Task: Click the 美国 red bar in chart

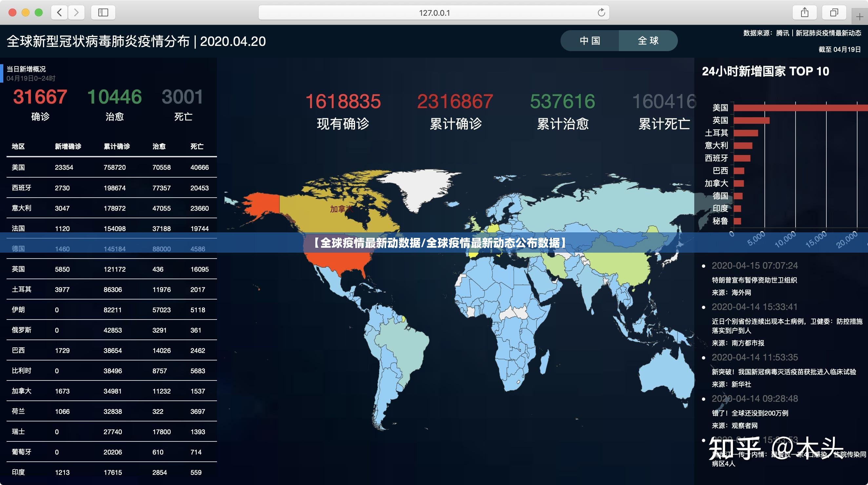Action: (x=799, y=108)
